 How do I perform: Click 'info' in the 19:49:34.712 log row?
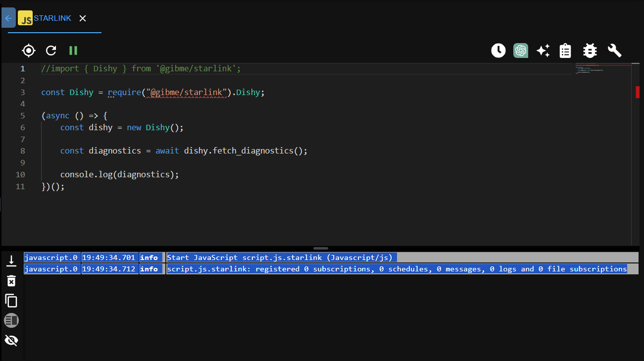(x=149, y=269)
